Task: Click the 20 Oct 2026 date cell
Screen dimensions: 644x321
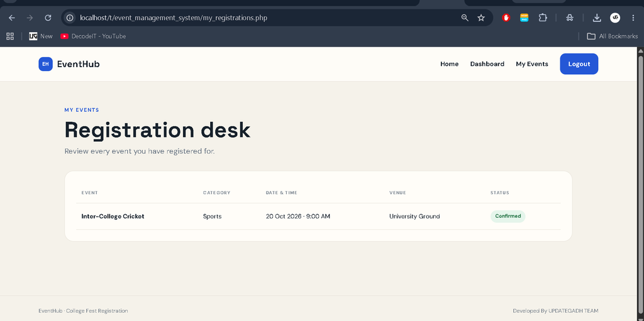Action: pos(297,216)
